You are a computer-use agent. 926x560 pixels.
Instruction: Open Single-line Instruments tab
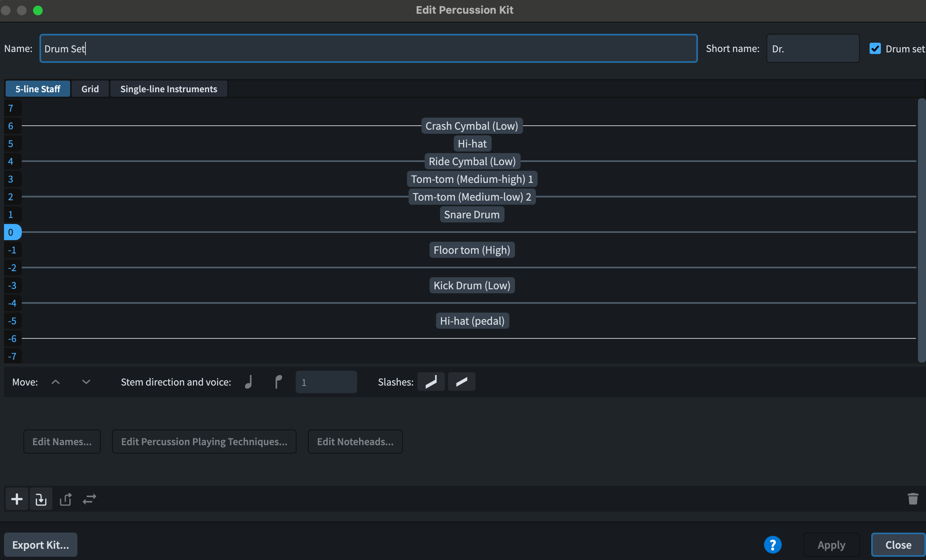click(x=168, y=89)
